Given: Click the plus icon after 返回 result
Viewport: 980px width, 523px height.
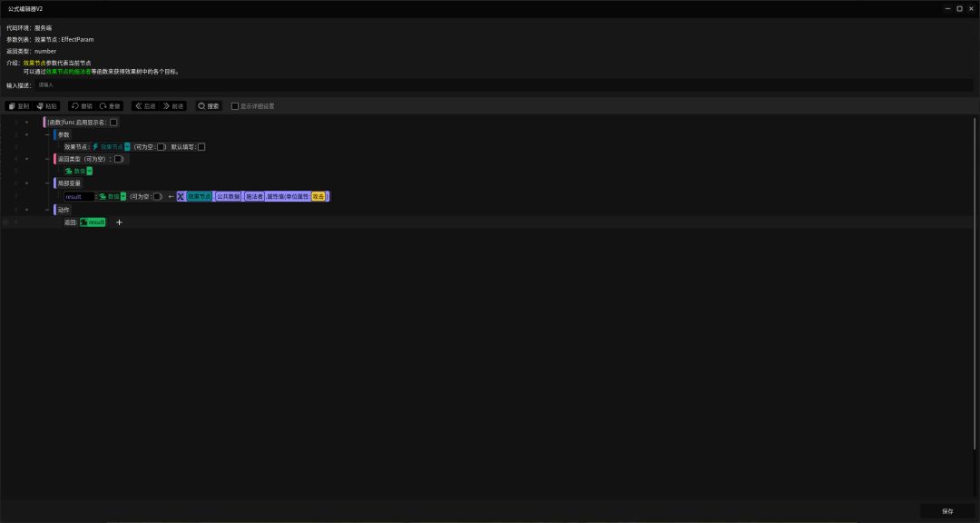Looking at the screenshot, I should 120,222.
